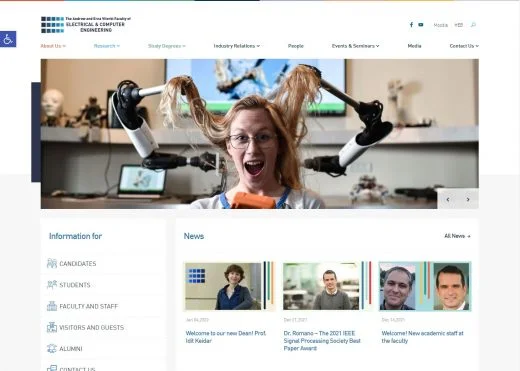Click the hero image of woman with robotic arms

tap(260, 134)
